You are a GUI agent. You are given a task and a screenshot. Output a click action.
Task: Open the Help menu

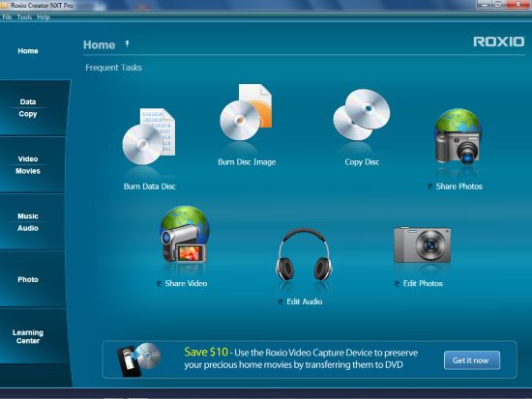coord(44,17)
